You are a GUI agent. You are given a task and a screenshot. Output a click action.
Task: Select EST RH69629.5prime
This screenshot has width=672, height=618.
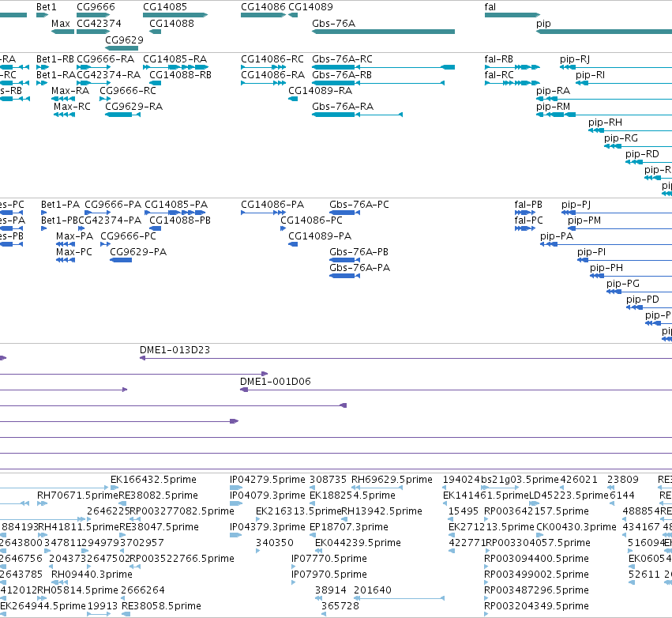[392, 480]
